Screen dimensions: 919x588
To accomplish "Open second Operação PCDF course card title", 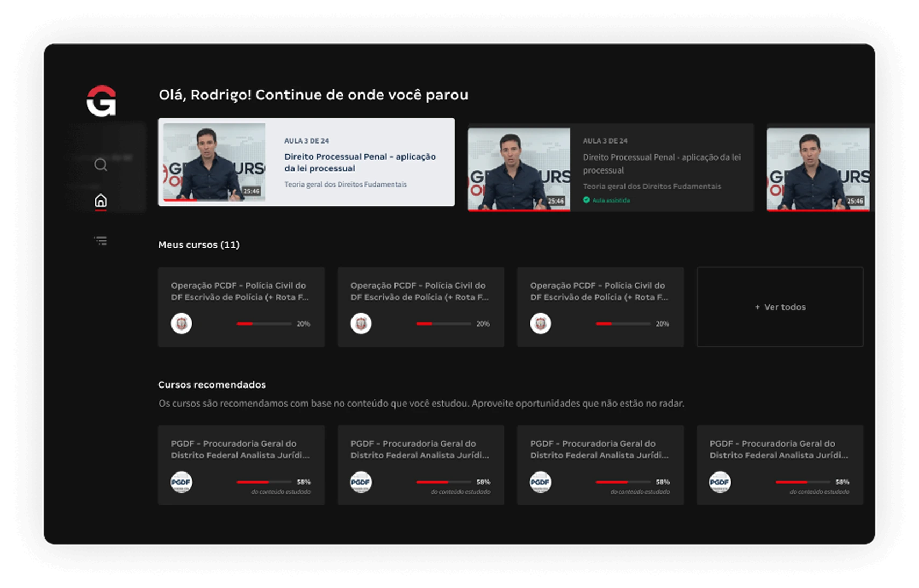I will tap(419, 291).
